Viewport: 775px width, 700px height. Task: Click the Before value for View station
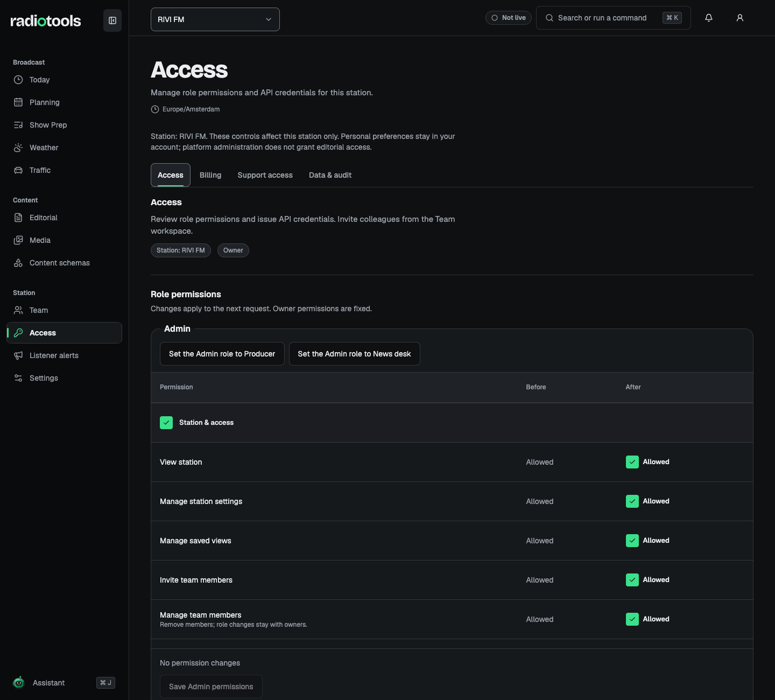pyautogui.click(x=540, y=462)
